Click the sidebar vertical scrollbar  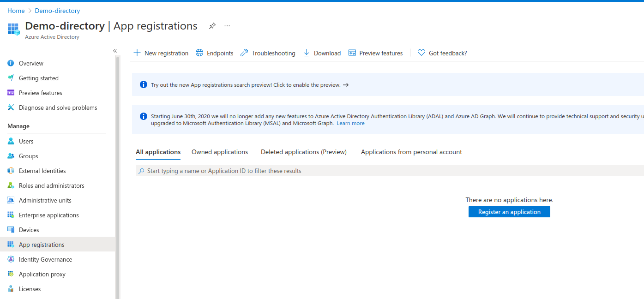tap(118, 178)
